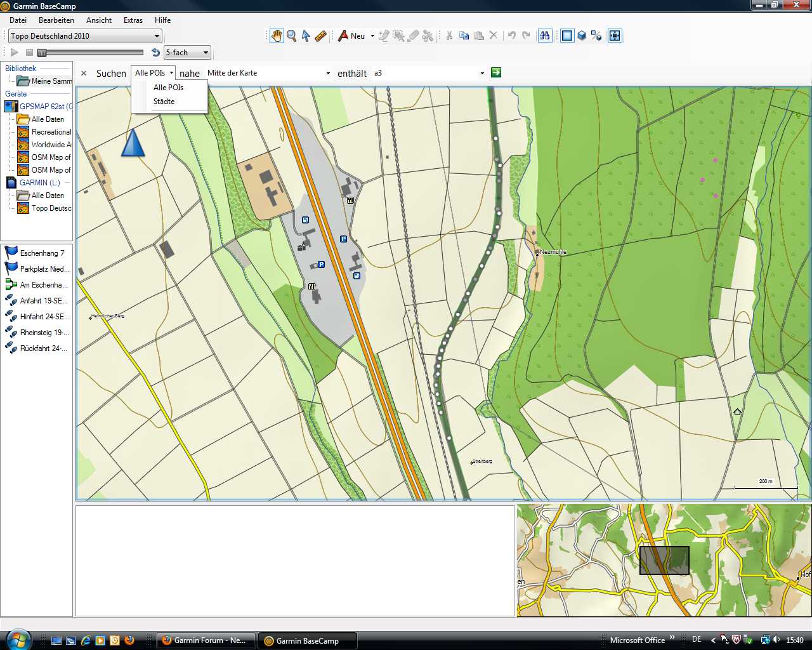Open Find with the binoculars icon
This screenshot has width=812, height=650.
click(544, 36)
